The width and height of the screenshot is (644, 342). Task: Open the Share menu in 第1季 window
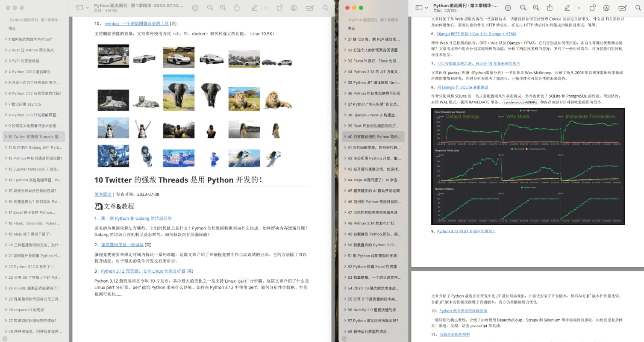tap(237, 8)
